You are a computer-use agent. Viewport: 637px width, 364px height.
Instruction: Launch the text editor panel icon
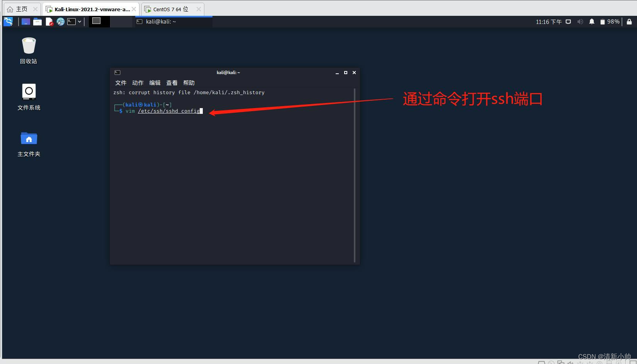(x=49, y=22)
